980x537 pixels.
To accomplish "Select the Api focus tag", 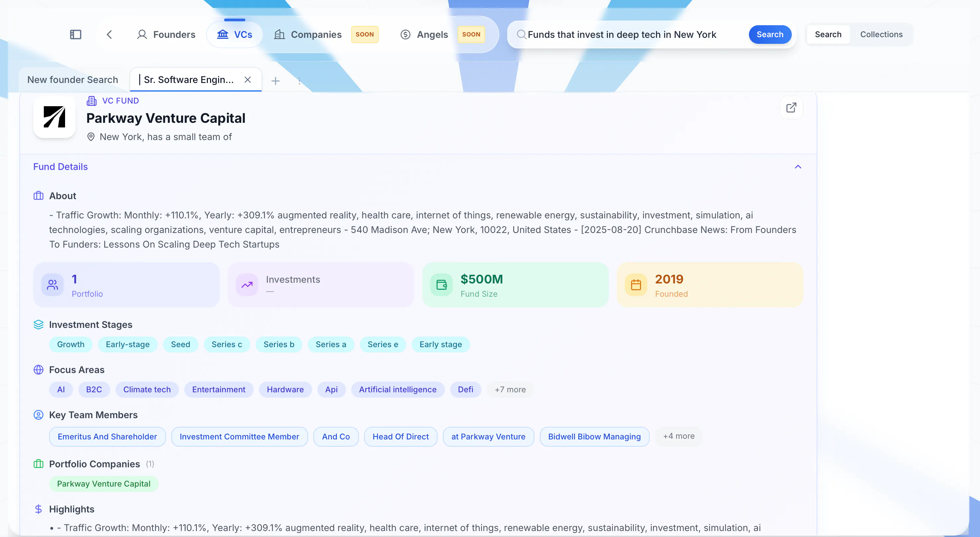I will 331,390.
